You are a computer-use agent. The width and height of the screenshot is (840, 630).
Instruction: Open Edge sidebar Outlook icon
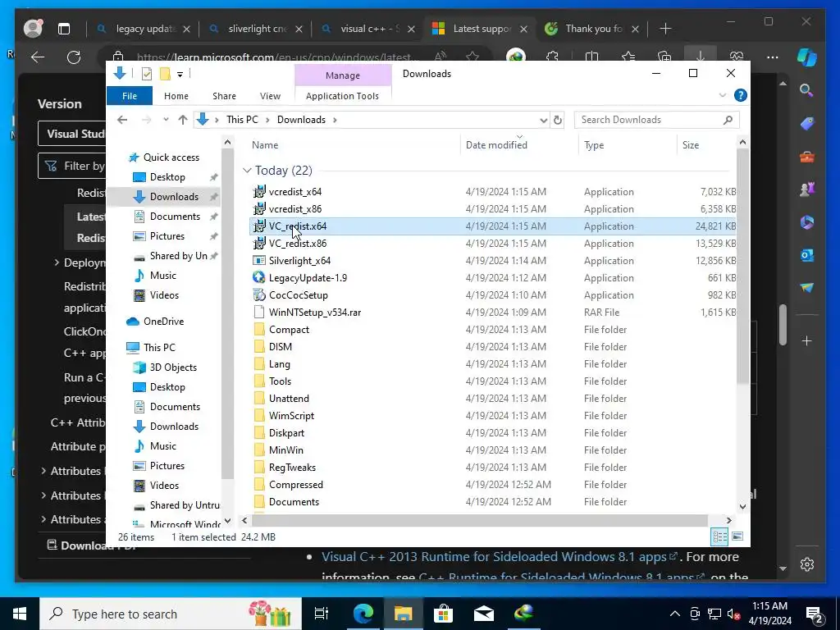tap(807, 256)
